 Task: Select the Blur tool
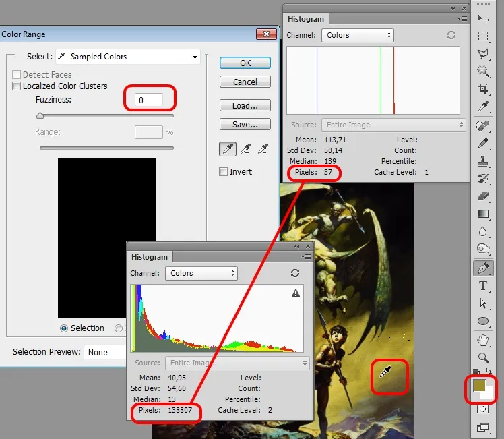(x=483, y=231)
